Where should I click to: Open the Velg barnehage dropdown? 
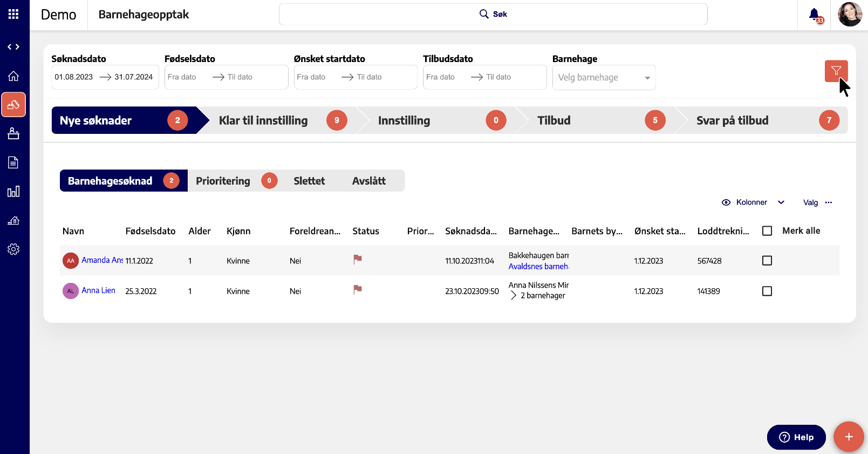click(603, 78)
